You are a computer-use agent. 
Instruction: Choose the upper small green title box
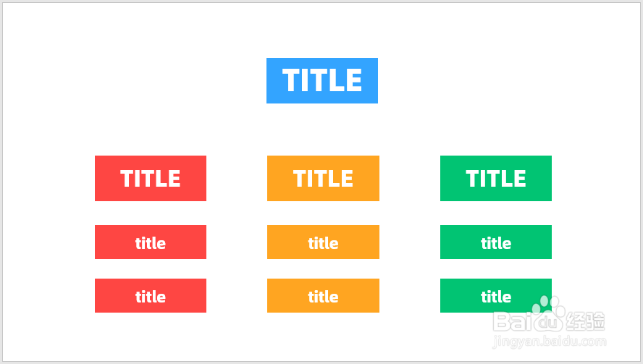pyautogui.click(x=496, y=242)
